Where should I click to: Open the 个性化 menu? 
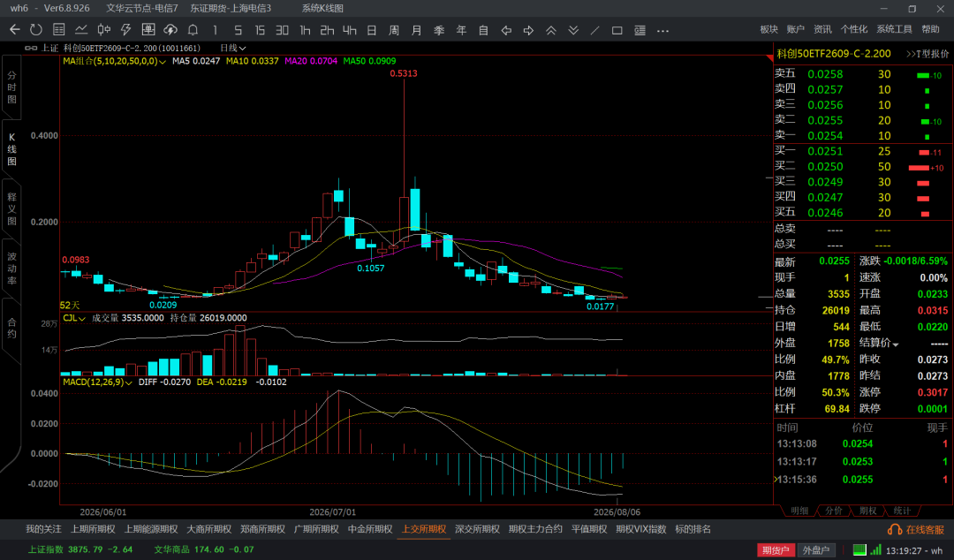tap(854, 29)
